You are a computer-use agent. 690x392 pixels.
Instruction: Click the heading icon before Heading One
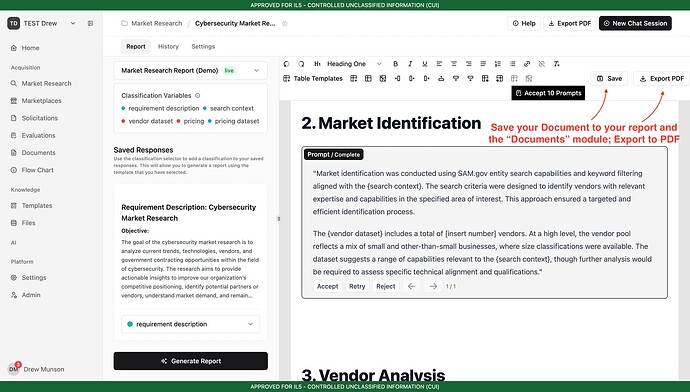point(317,64)
